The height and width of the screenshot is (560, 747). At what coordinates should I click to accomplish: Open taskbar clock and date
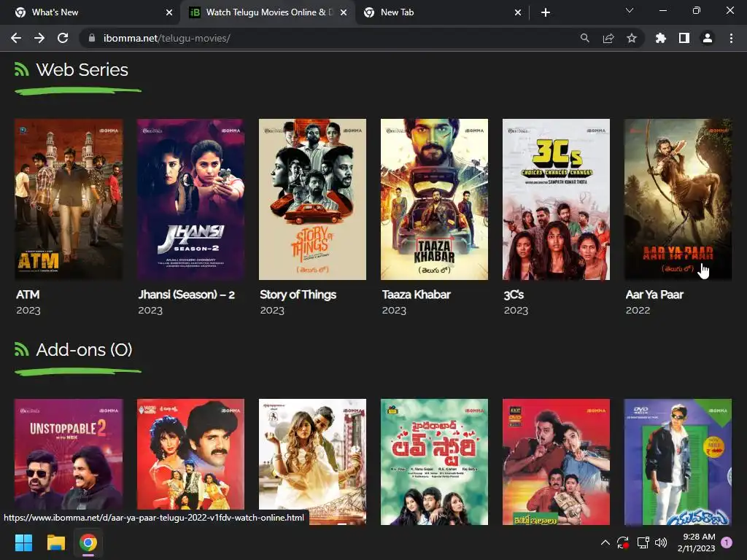click(x=697, y=542)
